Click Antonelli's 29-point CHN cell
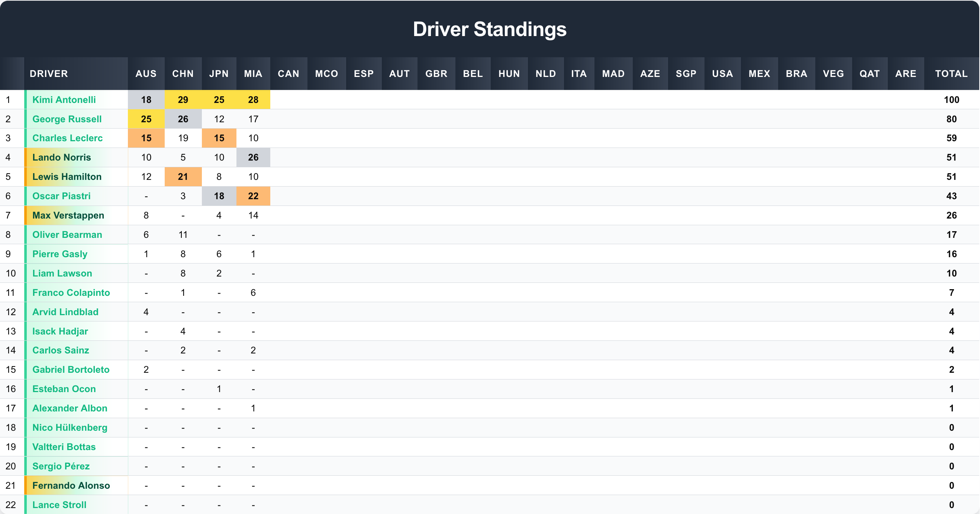Screen dimensions: 980x514 [183, 100]
